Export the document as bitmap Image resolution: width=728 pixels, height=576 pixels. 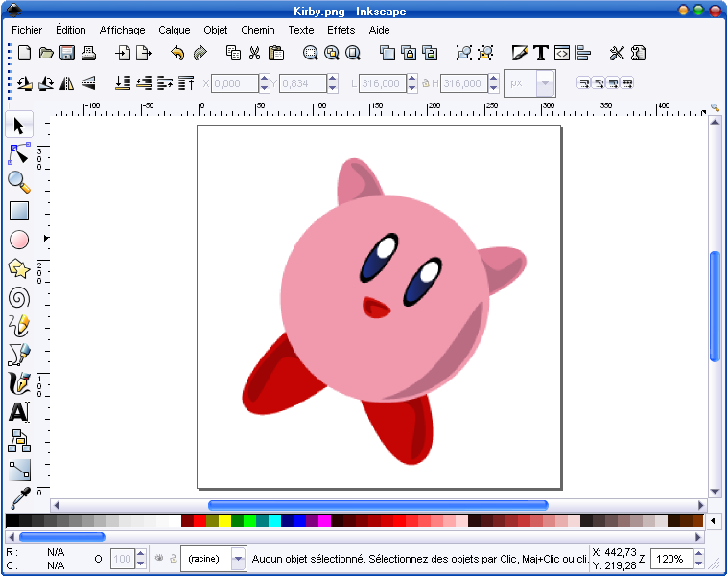click(x=144, y=53)
